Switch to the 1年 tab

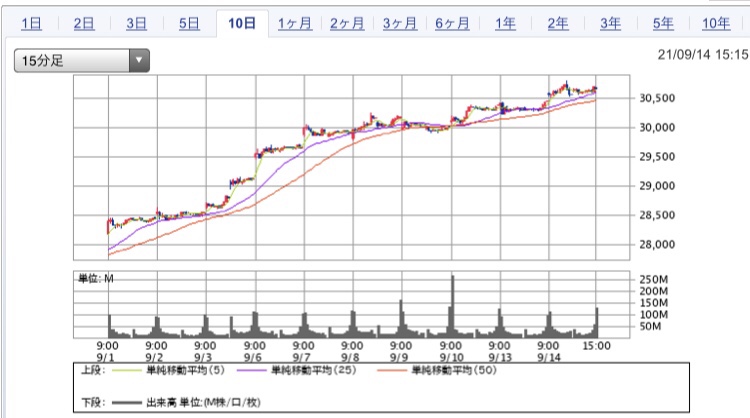tap(505, 23)
